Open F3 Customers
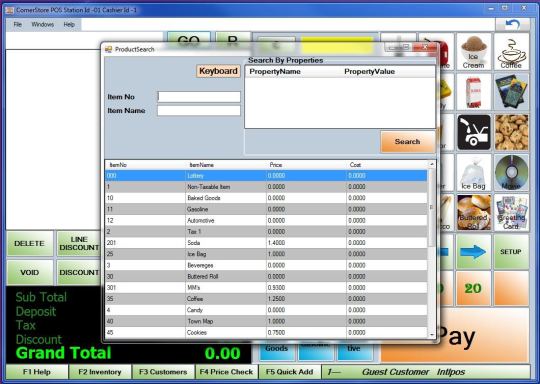 163,372
